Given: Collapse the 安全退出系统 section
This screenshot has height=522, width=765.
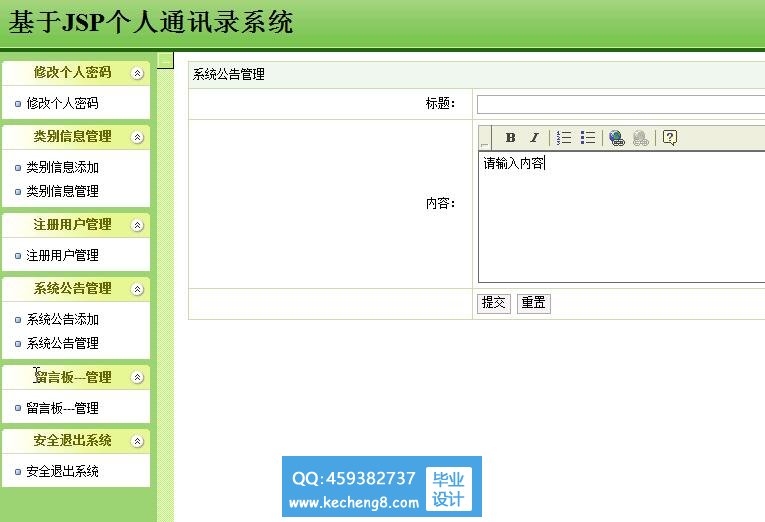Looking at the screenshot, I should [138, 442].
